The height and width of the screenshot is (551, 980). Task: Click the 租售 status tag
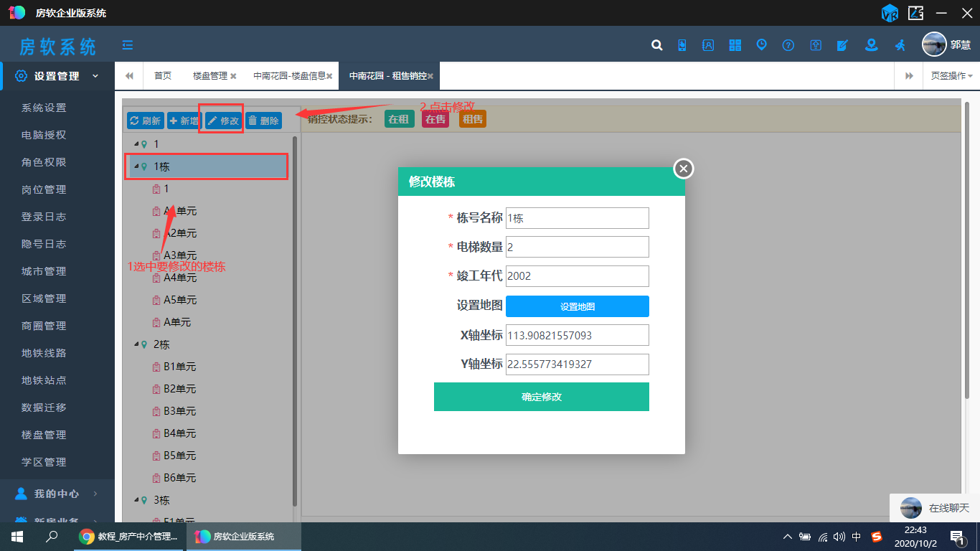[x=473, y=119]
